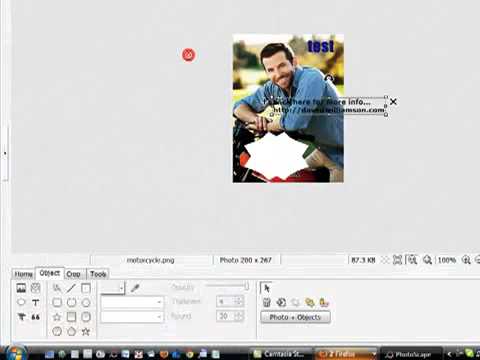This screenshot has height=360, width=480.
Task: Select the filled circle shape tool
Action: pos(57,331)
